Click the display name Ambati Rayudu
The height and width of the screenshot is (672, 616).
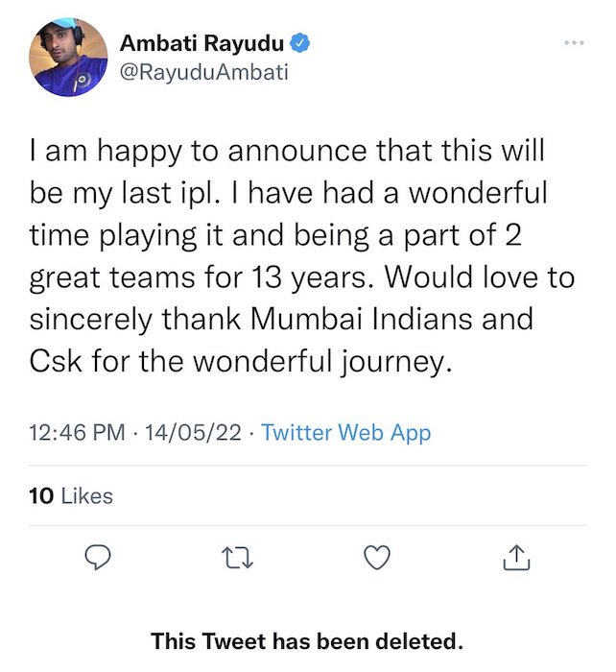201,43
